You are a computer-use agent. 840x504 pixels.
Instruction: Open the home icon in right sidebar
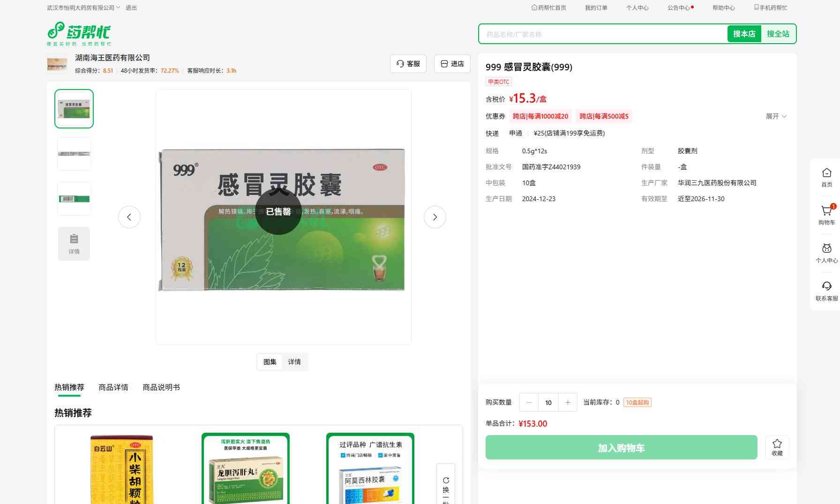[x=826, y=173]
